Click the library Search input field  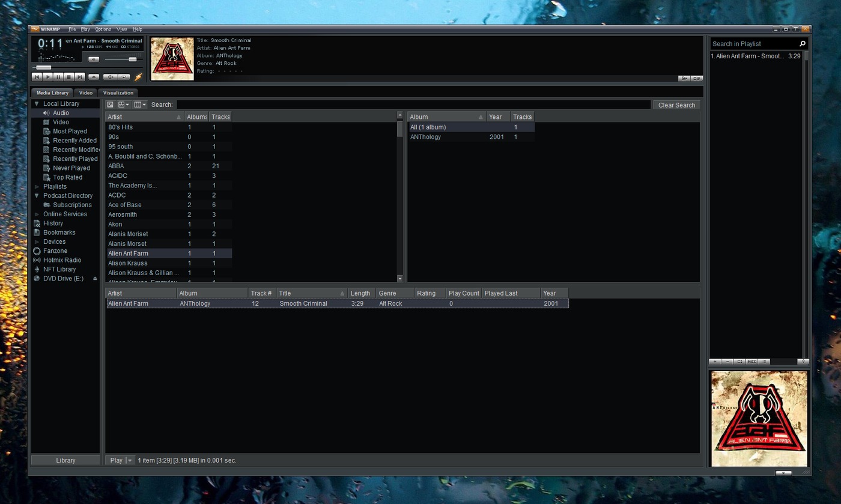(x=413, y=105)
